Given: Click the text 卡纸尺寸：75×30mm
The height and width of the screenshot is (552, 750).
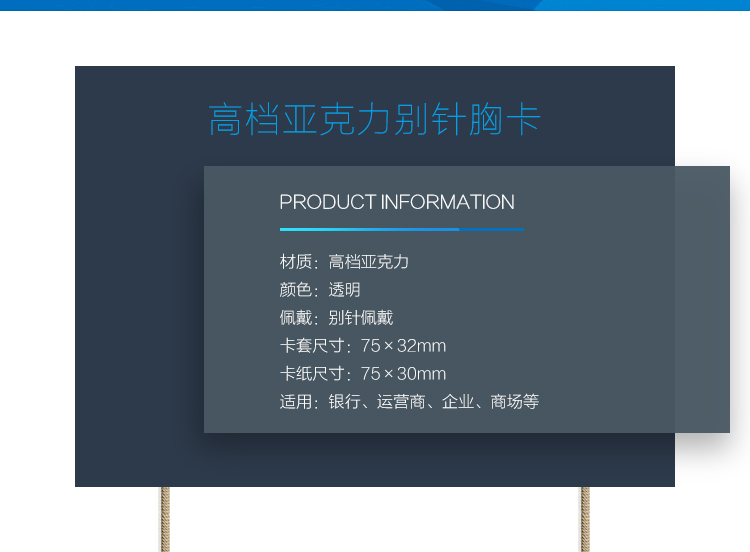Looking at the screenshot, I should pyautogui.click(x=363, y=374).
